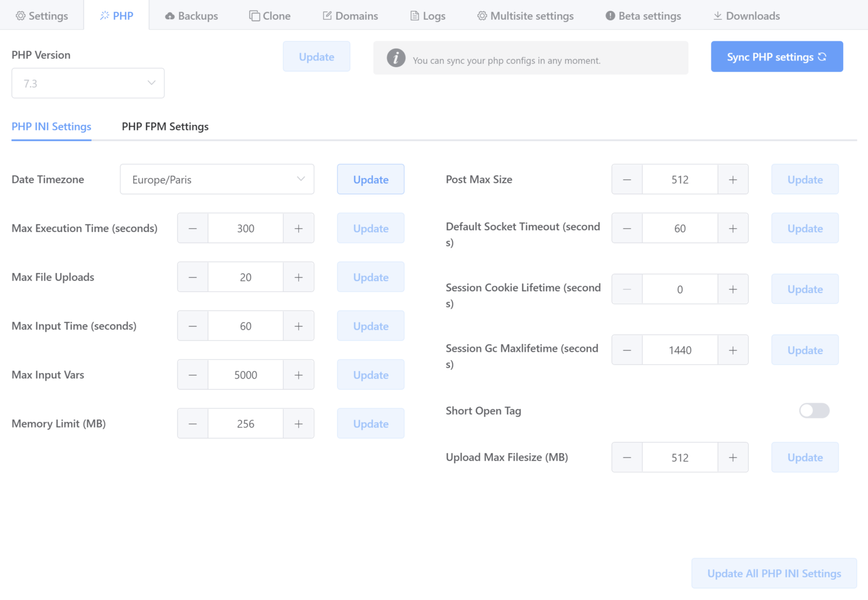Open the Date Timezone dropdown showing Europe/Paris
The height and width of the screenshot is (600, 868).
click(x=217, y=179)
